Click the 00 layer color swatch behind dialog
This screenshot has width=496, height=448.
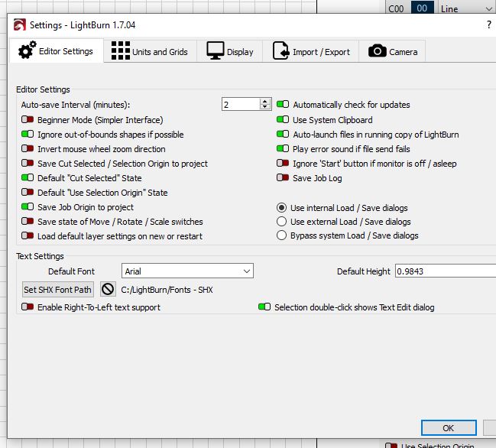(x=422, y=8)
